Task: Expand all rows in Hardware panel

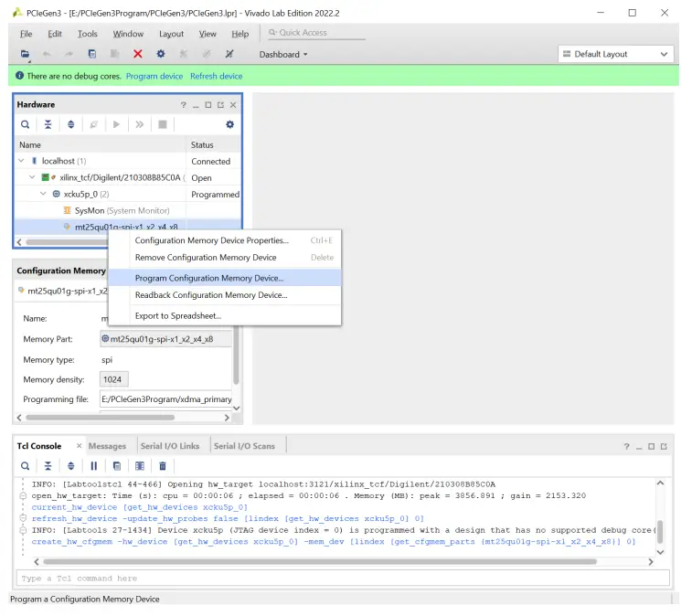Action: 70,124
